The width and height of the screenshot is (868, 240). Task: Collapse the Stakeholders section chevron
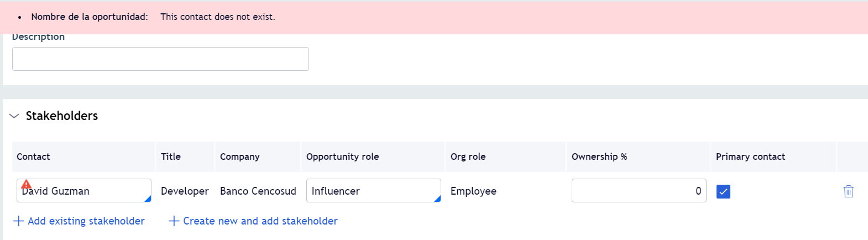coord(14,116)
